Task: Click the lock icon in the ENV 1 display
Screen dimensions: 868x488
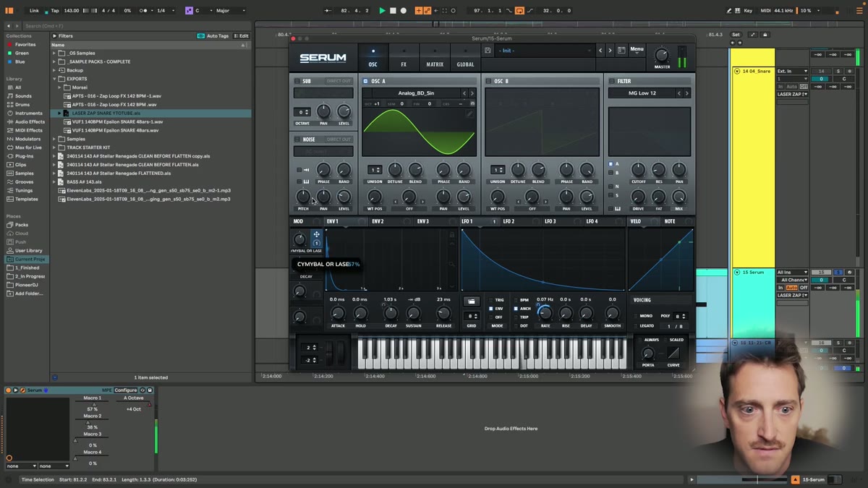Action: (x=453, y=235)
